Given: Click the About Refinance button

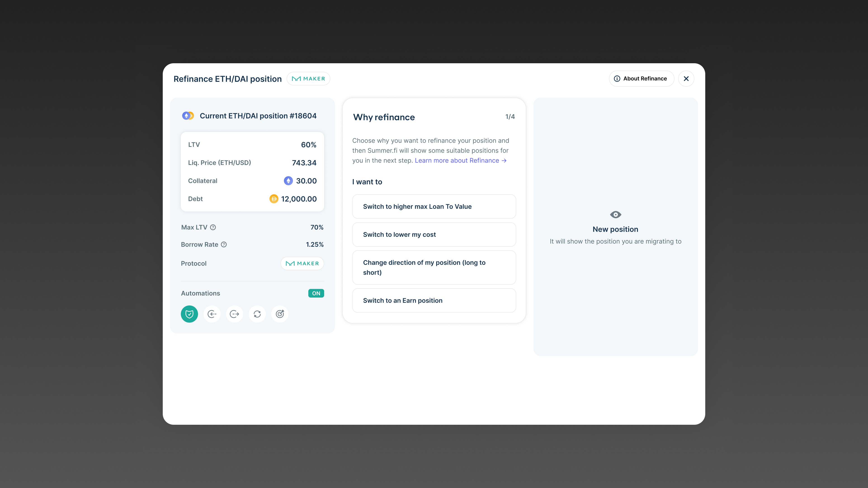Looking at the screenshot, I should [641, 78].
